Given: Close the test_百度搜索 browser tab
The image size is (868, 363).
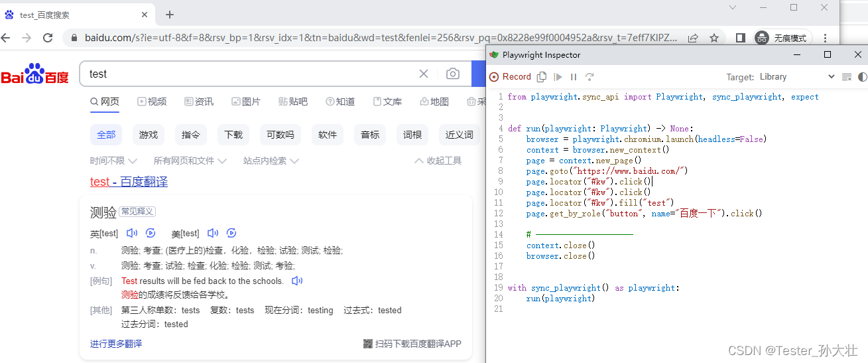Looking at the screenshot, I should tap(145, 15).
